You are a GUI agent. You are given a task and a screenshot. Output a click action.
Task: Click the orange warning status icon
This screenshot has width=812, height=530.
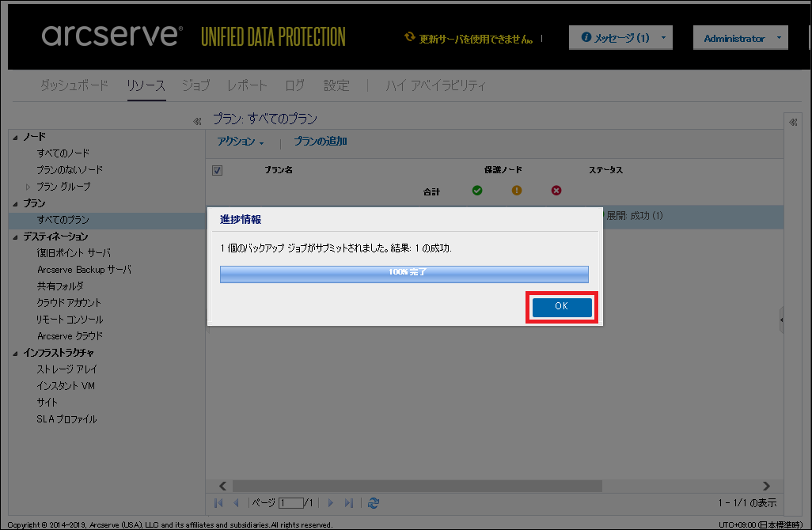pyautogui.click(x=517, y=191)
